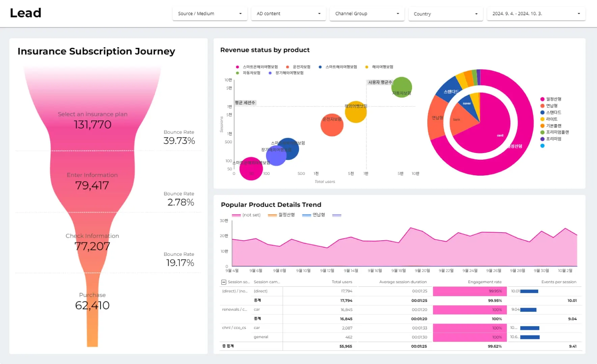
Task: Click the 운전자보험 orange bubble
Action: pos(332,125)
